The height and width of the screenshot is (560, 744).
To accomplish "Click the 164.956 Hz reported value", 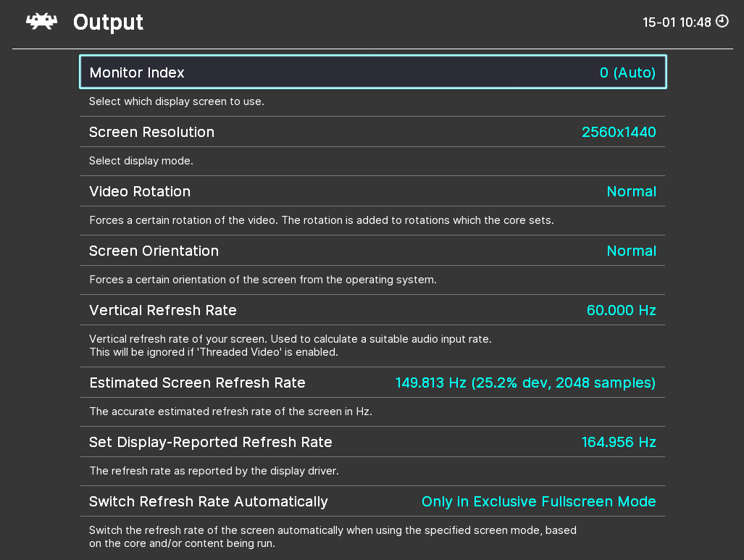I will tap(619, 442).
